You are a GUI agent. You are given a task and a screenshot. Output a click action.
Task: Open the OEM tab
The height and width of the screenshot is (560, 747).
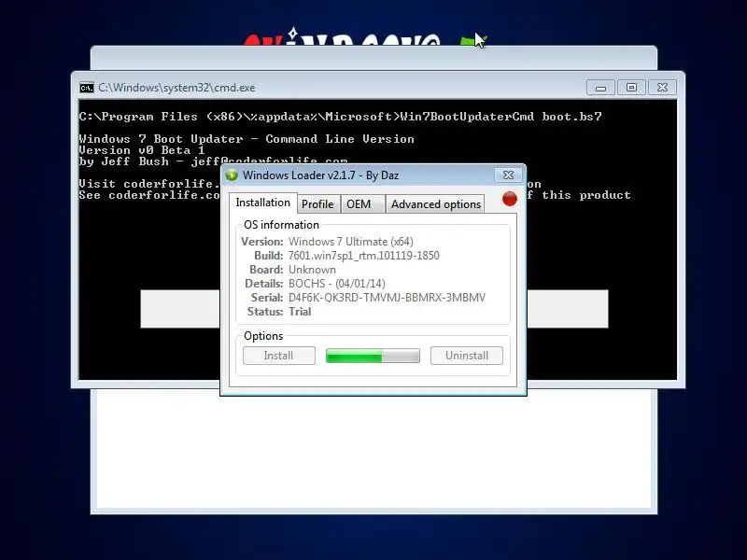362,204
